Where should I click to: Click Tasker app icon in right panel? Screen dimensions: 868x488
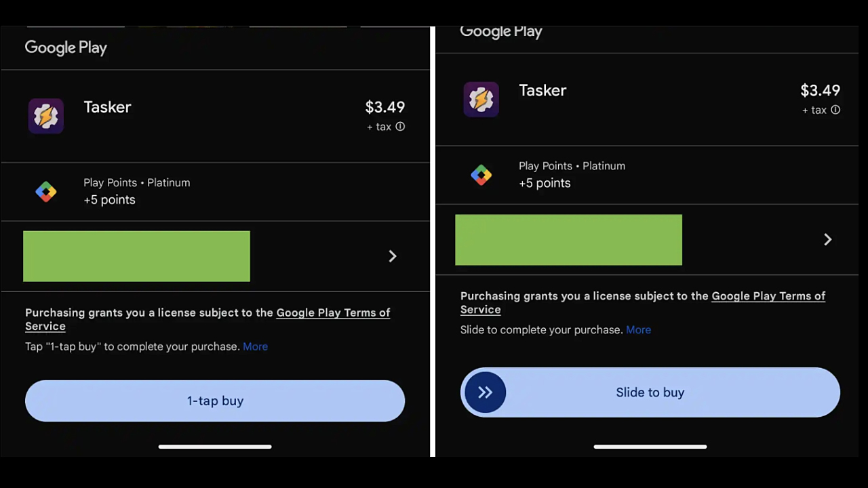(481, 99)
